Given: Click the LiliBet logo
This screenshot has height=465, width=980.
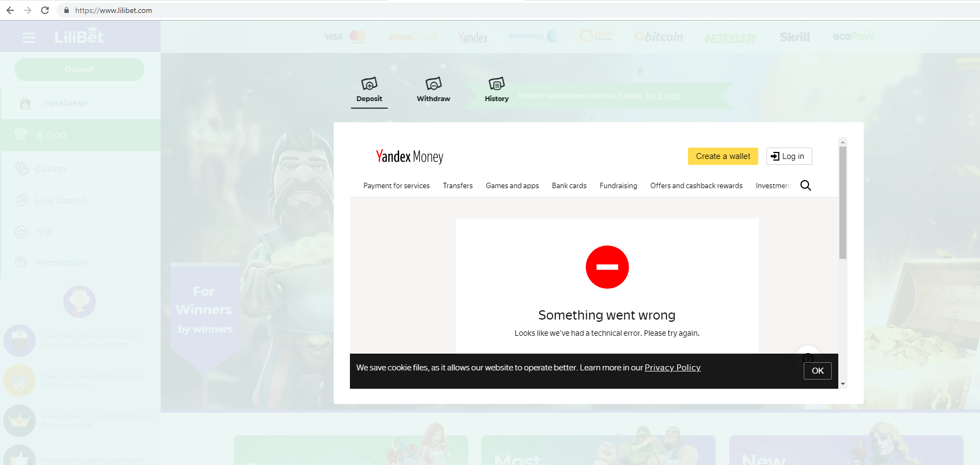Looking at the screenshot, I should pyautogui.click(x=79, y=36).
